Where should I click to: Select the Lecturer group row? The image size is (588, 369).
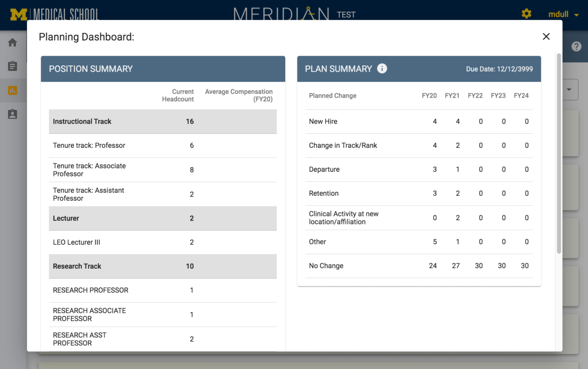pos(163,218)
